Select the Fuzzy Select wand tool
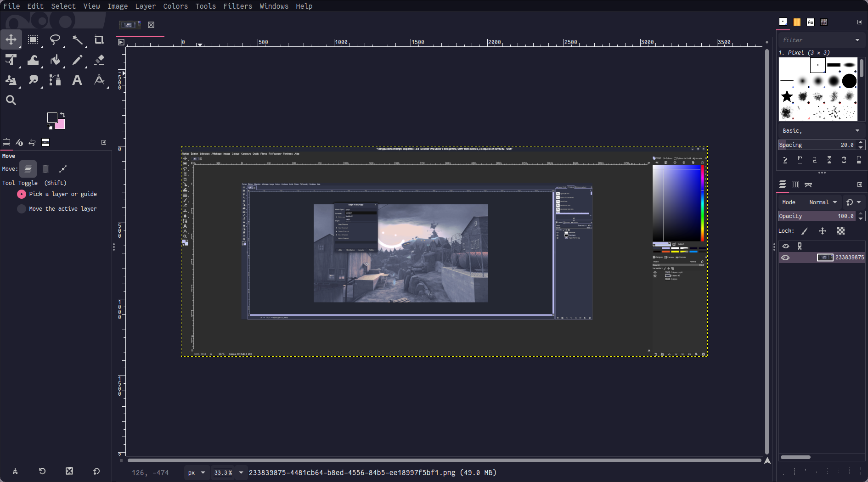 click(x=77, y=40)
